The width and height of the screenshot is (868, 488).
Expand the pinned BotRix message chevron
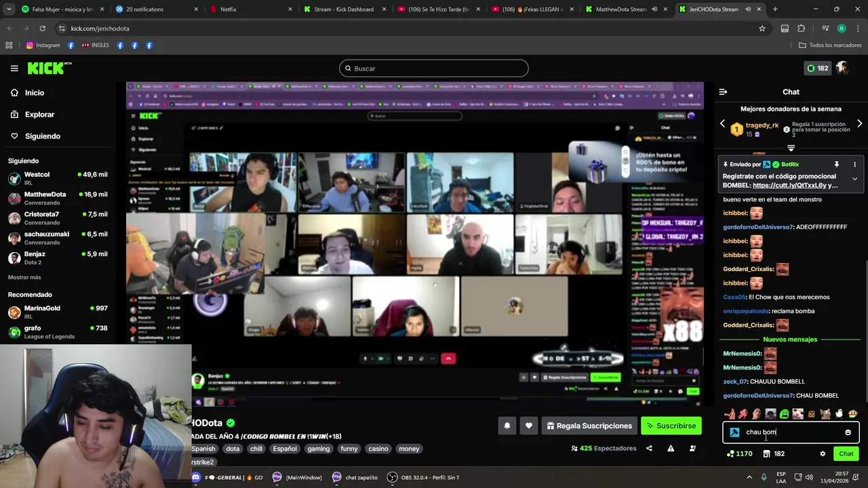tap(854, 180)
